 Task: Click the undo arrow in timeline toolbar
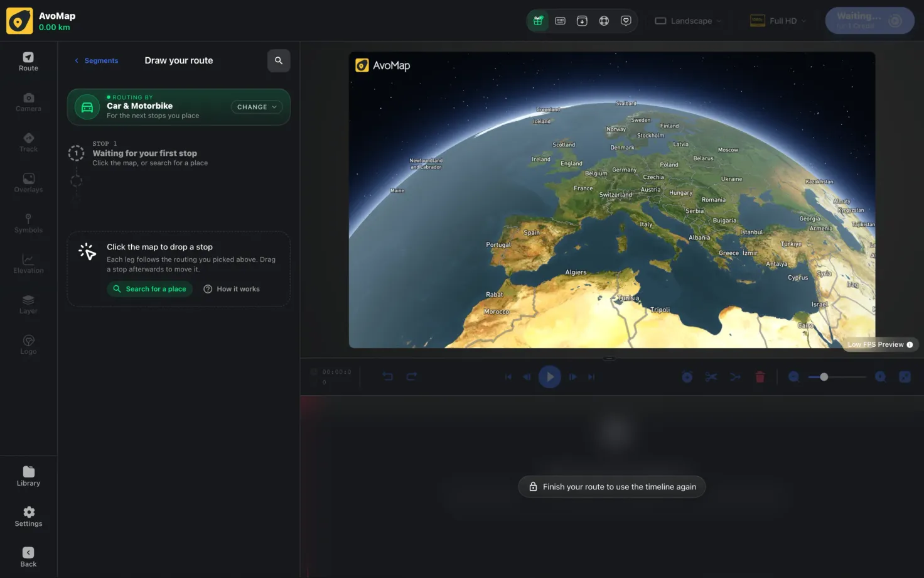point(387,376)
